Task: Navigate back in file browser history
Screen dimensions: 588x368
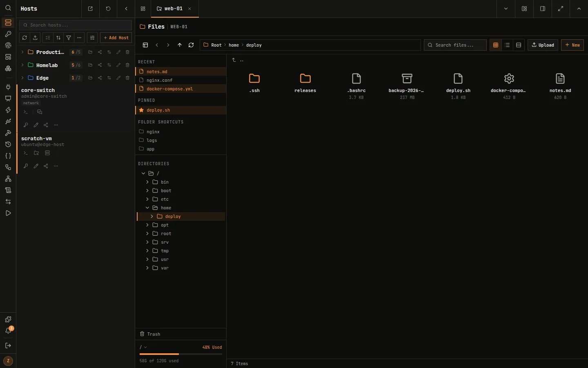Action: 157,45
